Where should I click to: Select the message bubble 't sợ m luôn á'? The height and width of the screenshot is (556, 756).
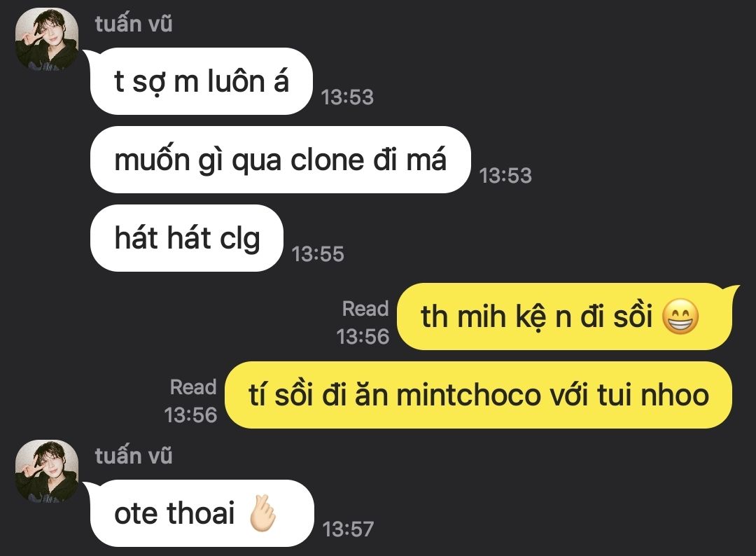(x=201, y=81)
